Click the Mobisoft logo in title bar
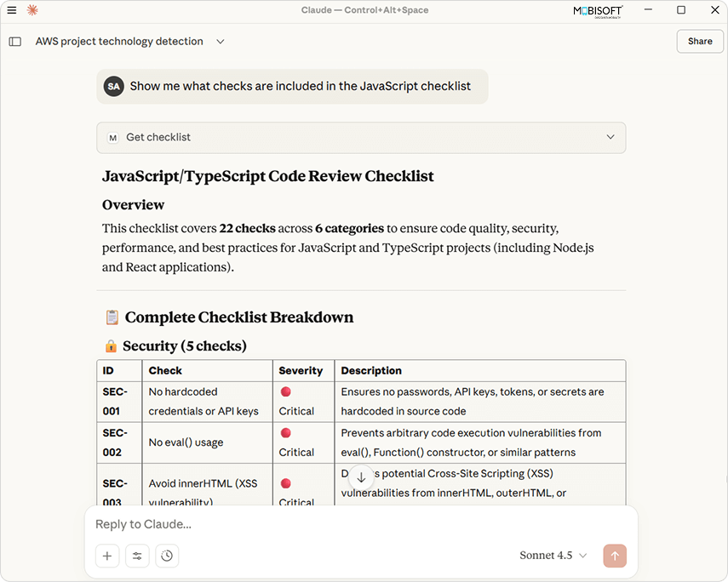 click(598, 10)
